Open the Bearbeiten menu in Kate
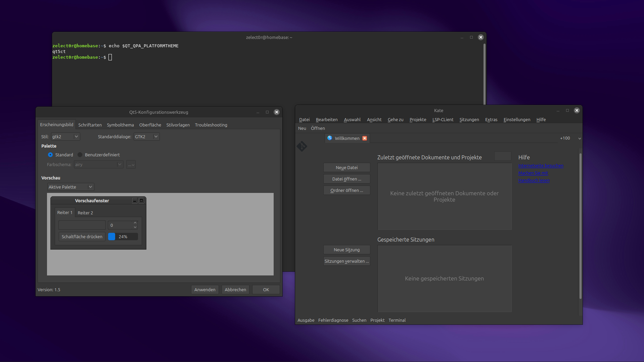 [327, 119]
